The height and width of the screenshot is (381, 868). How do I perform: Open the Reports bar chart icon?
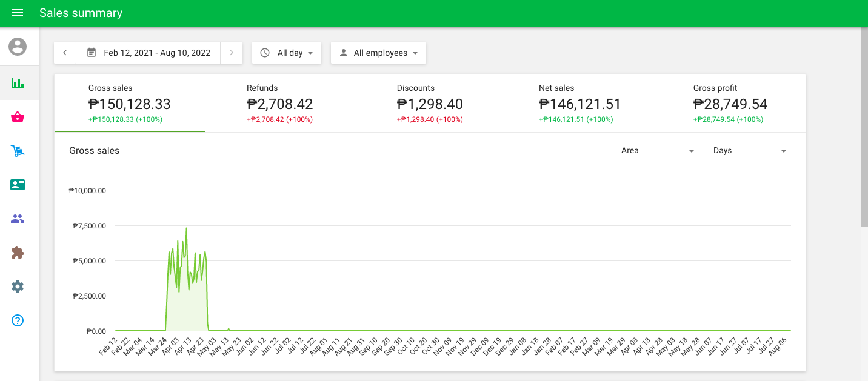tap(18, 83)
